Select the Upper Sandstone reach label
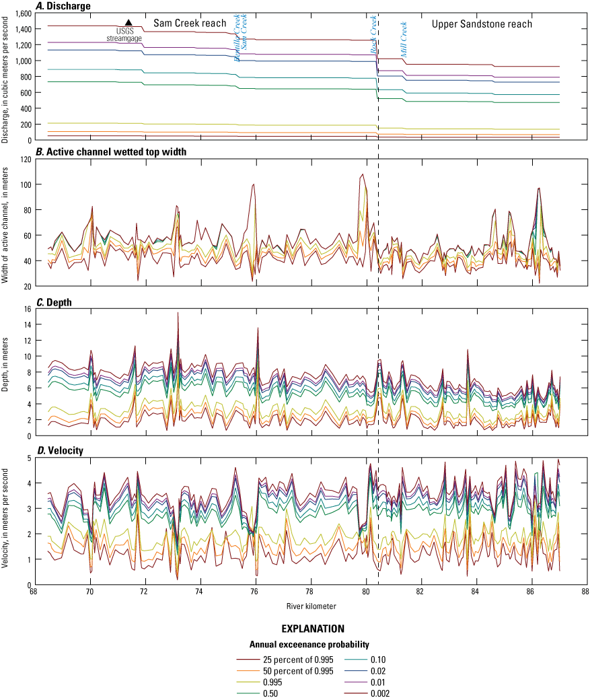The width and height of the screenshot is (590, 700). [482, 24]
